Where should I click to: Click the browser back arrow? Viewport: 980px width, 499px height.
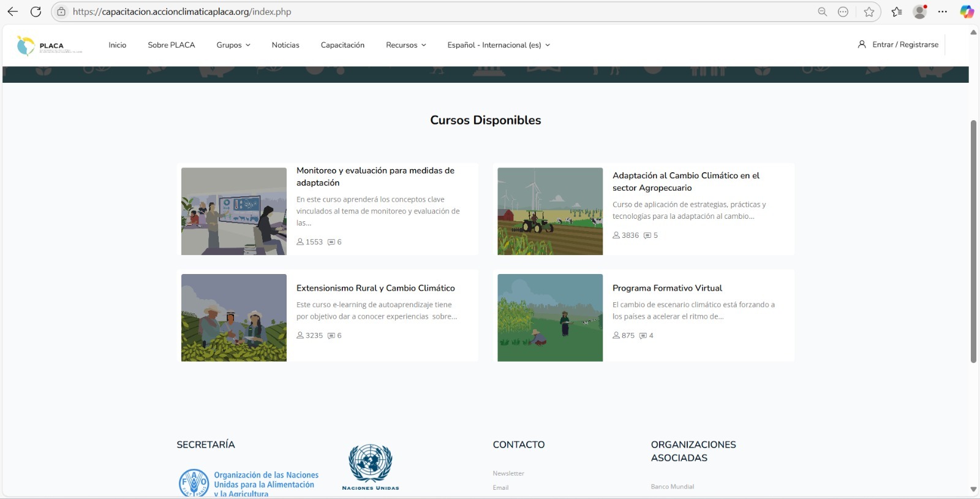click(12, 12)
